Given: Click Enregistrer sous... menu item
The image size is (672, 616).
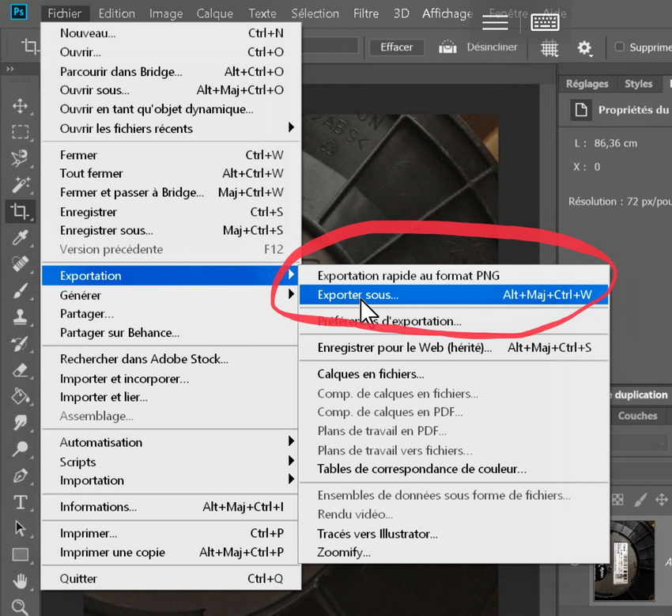Looking at the screenshot, I should click(171, 231).
